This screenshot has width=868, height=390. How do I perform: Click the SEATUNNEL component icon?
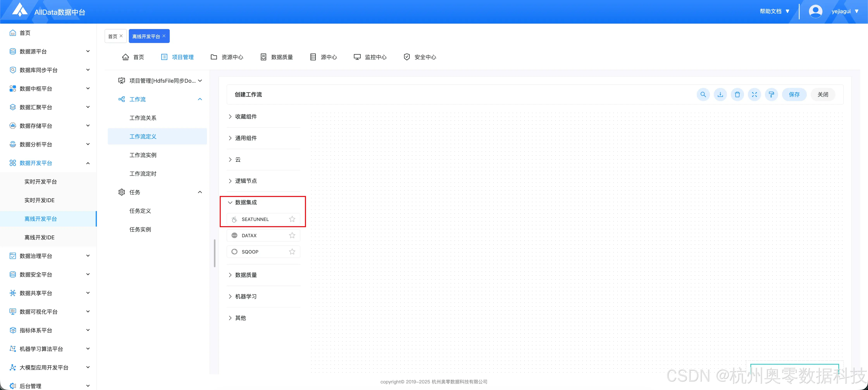click(x=234, y=219)
